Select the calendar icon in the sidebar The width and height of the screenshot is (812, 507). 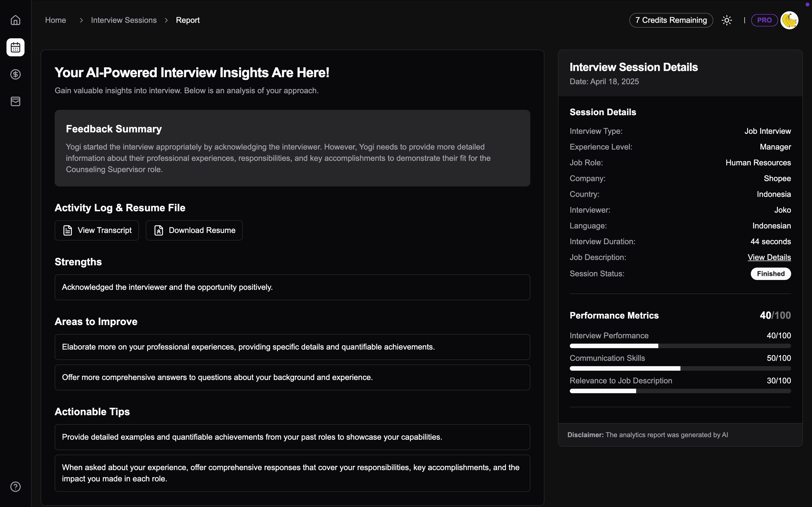coord(15,47)
